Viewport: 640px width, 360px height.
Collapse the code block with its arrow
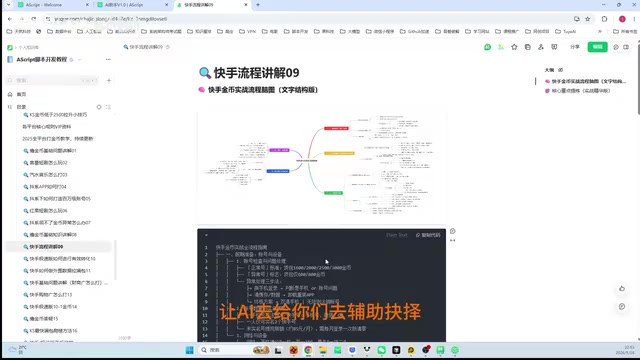click(206, 235)
